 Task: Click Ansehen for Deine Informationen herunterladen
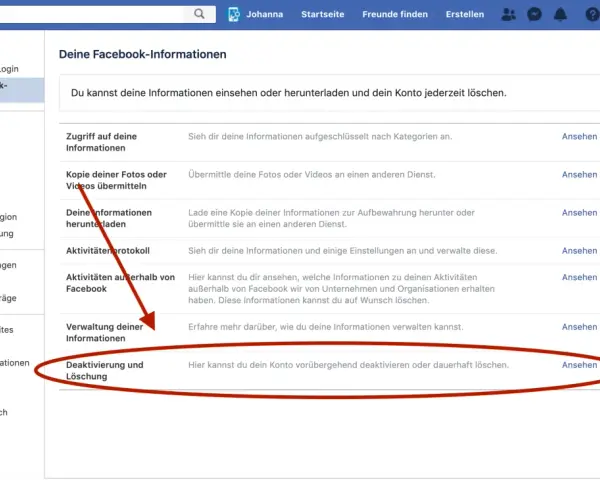click(x=579, y=213)
